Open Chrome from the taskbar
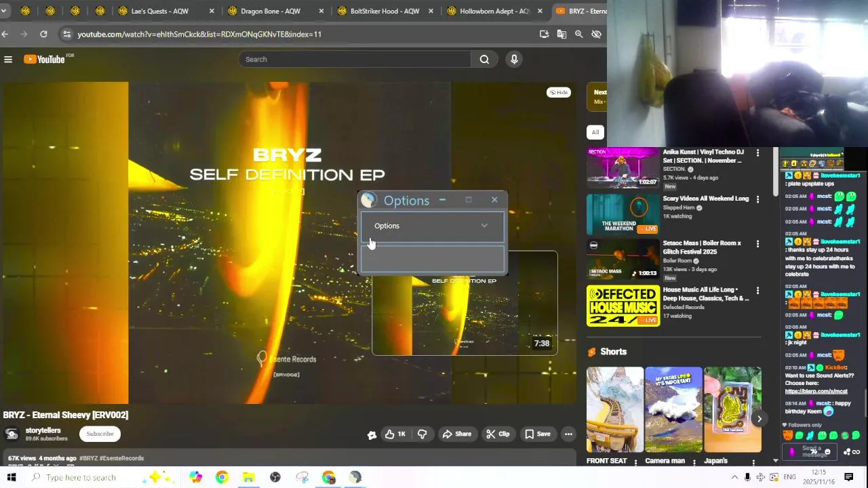Screen dimensions: 868x488 [x=222, y=477]
